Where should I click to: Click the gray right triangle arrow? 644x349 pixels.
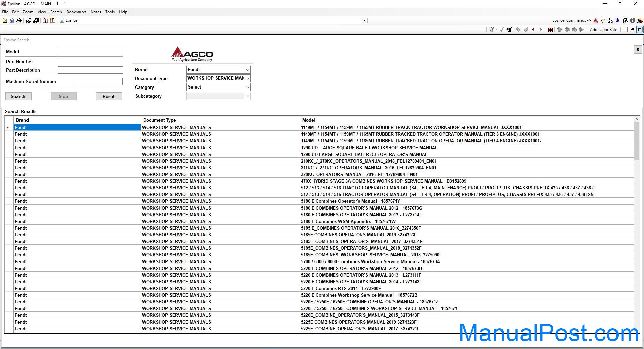click(x=541, y=30)
